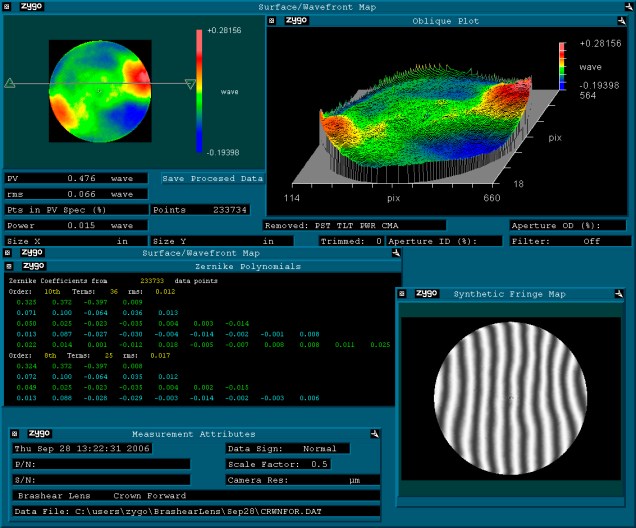This screenshot has width=636, height=528.
Task: Click the zygo logo in Measurement Attributes title bar
Action: 40,433
